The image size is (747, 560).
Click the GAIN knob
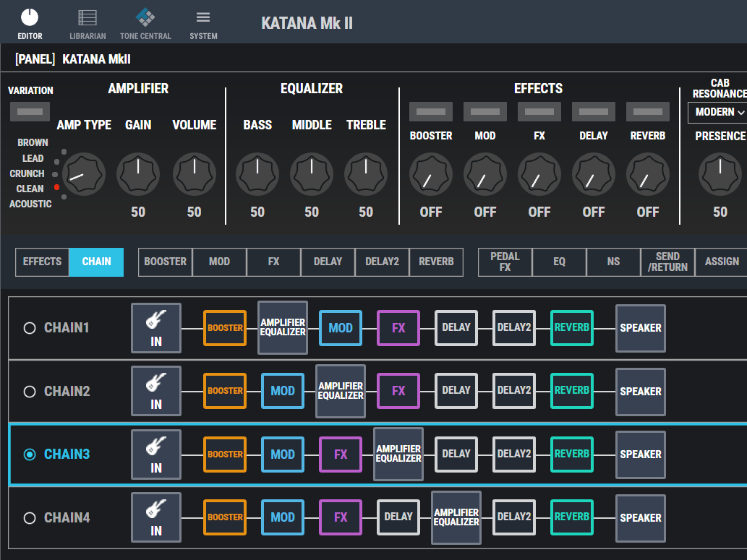pos(138,174)
